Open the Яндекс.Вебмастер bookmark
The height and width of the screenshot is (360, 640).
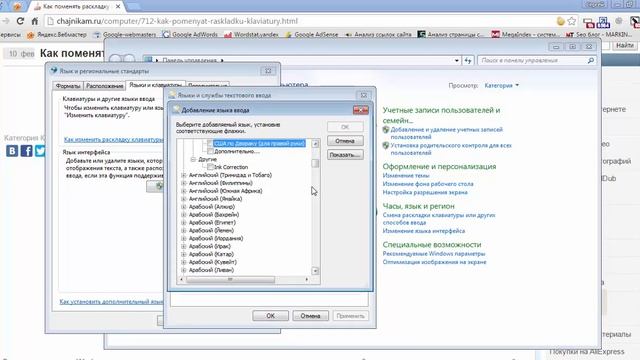point(57,35)
